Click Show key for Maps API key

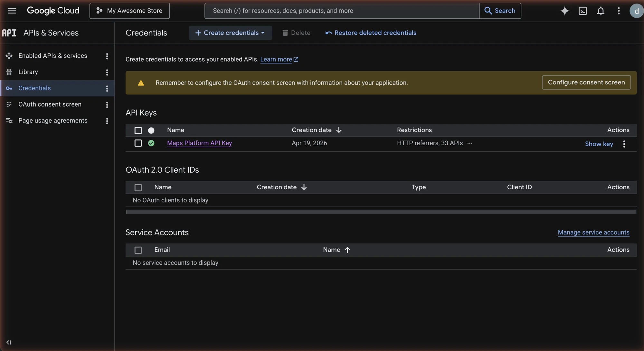599,144
